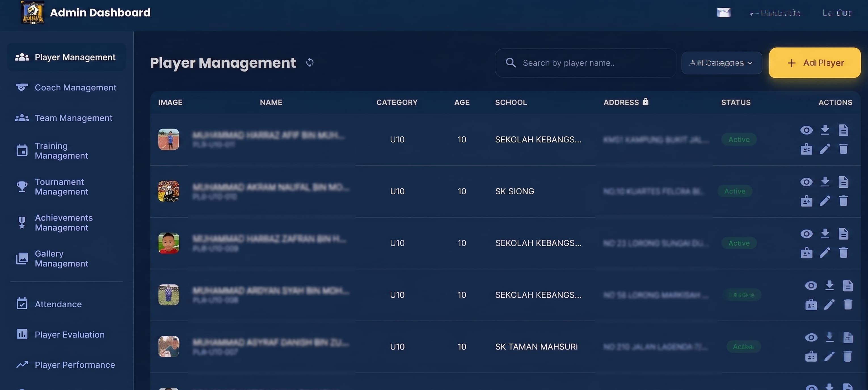The image size is (868, 390).
Task: Edit the SK SIONG player with the pencil icon
Action: coord(825,201)
